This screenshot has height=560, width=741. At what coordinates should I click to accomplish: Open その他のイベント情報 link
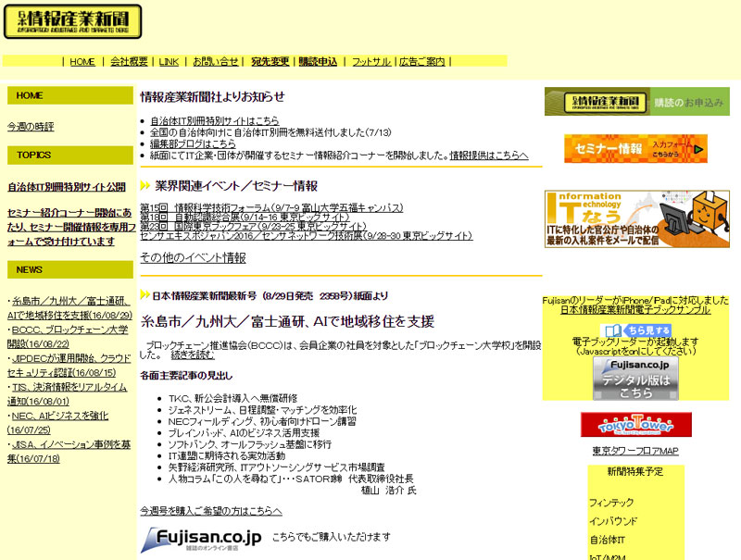tap(193, 258)
